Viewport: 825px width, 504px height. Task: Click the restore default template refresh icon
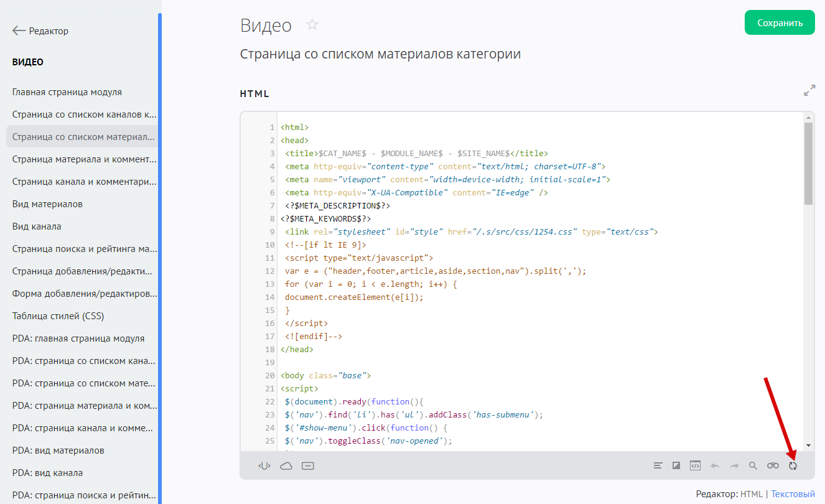point(793,465)
